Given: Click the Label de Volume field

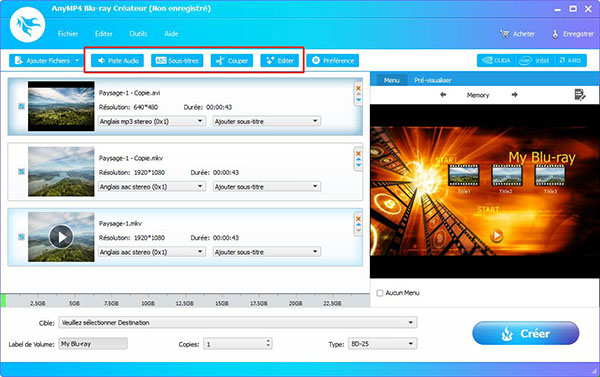Looking at the screenshot, I should coord(93,344).
